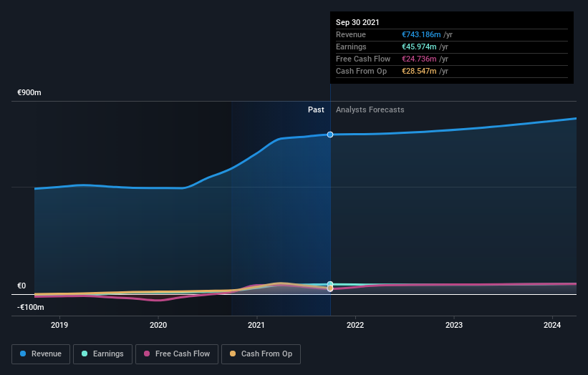Click the Earnings value €45.974m in tooltip

point(419,47)
